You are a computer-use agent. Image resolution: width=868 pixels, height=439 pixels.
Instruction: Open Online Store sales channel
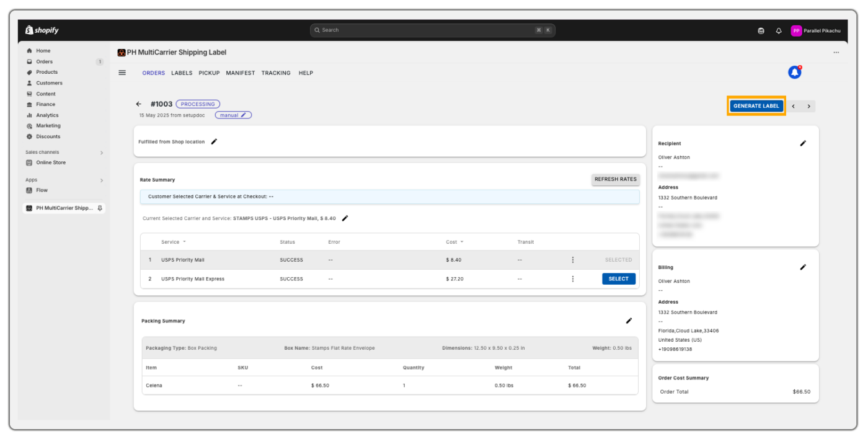coord(50,162)
